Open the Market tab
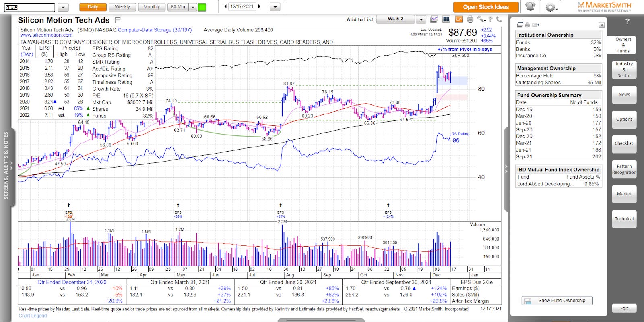 click(x=624, y=194)
